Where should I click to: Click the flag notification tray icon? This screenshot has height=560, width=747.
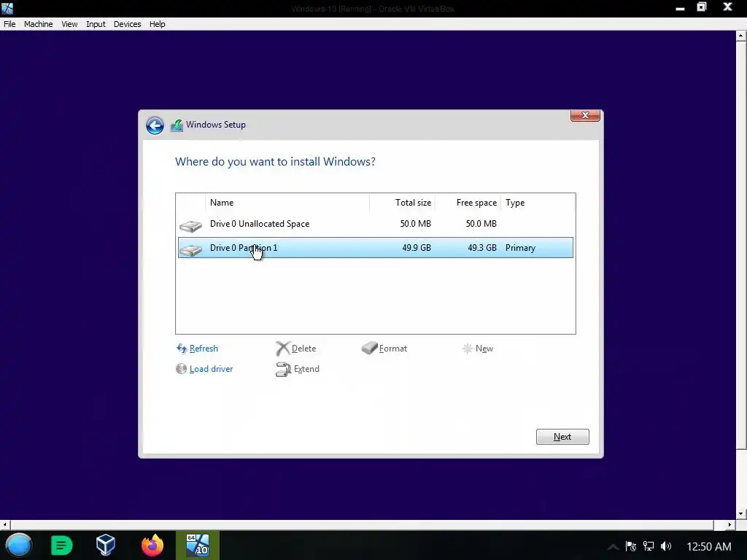pyautogui.click(x=631, y=546)
